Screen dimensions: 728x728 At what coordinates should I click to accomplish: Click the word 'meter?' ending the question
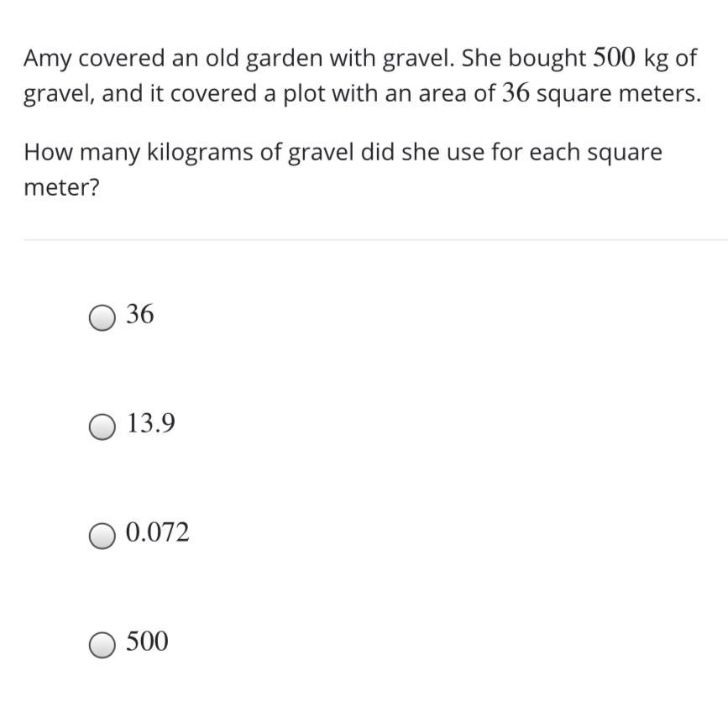coord(62,187)
